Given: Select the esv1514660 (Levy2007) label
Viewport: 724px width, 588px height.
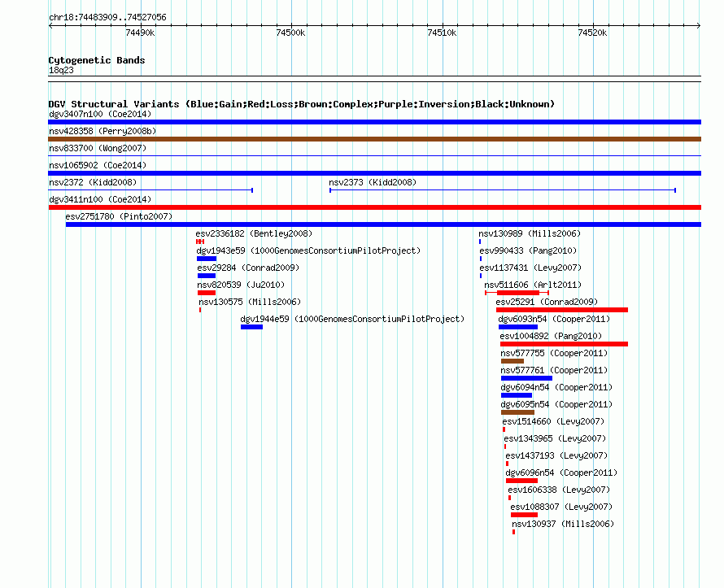Looking at the screenshot, I should [x=553, y=421].
